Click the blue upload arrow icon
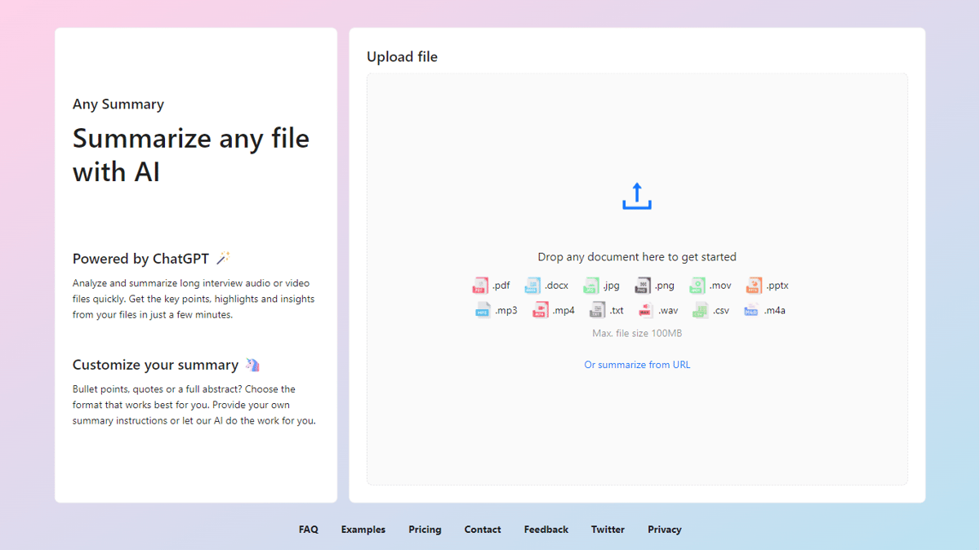This screenshot has height=550, width=980. pyautogui.click(x=637, y=196)
